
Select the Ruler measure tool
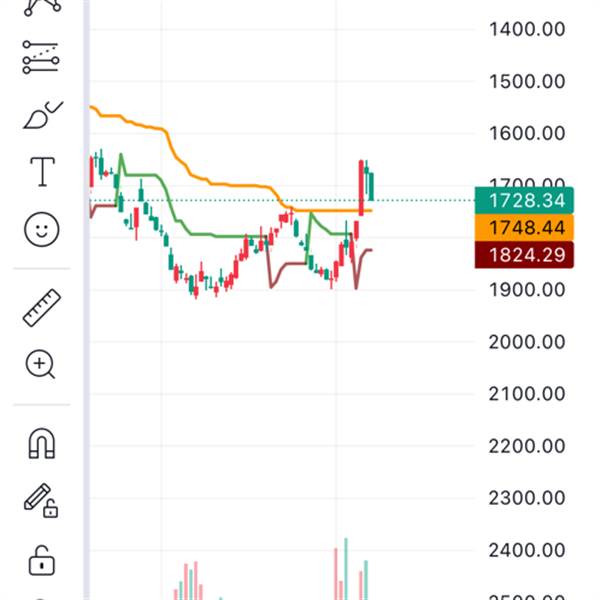(41, 308)
